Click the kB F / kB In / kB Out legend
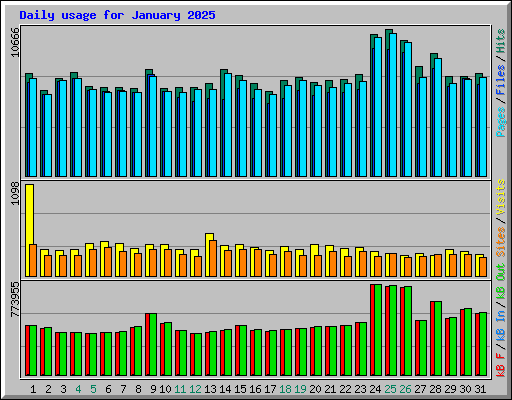512x400 pixels. click(501, 320)
